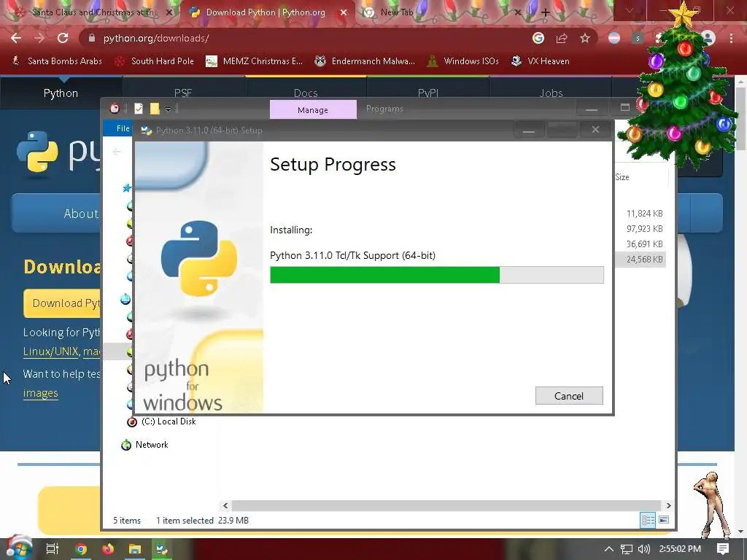Open volume control in system tray
Screen dimensions: 747x560
click(644, 549)
